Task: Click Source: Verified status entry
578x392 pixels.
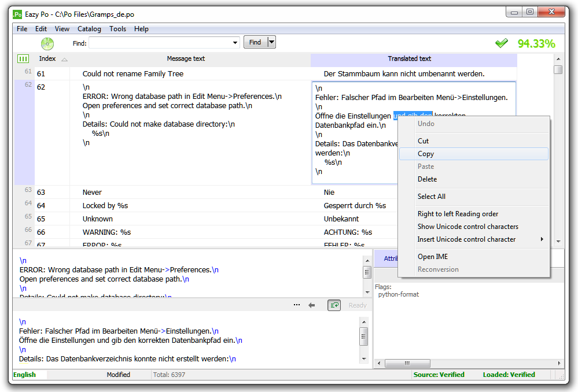Action: 439,375
